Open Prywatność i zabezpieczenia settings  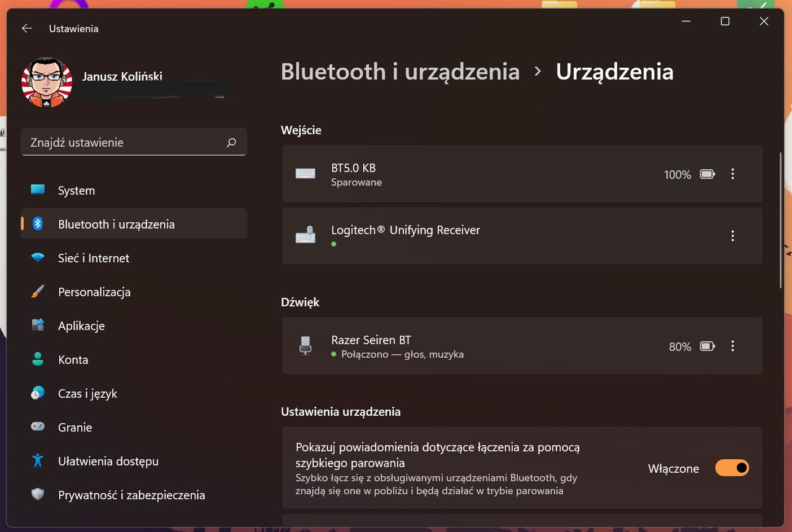point(134,495)
